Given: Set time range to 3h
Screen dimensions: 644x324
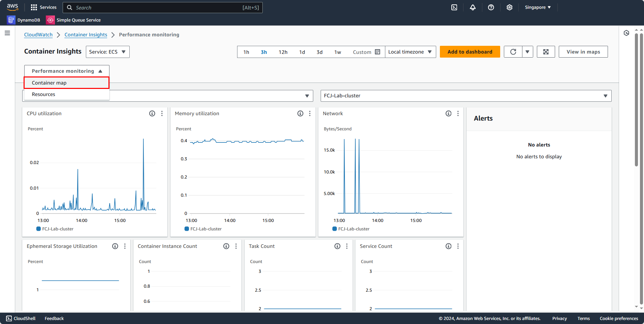Looking at the screenshot, I should pos(264,52).
